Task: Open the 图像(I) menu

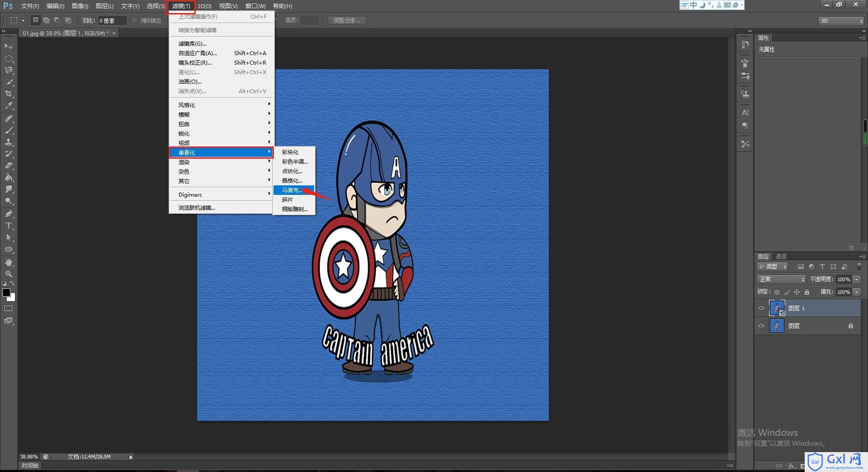Action: tap(80, 6)
